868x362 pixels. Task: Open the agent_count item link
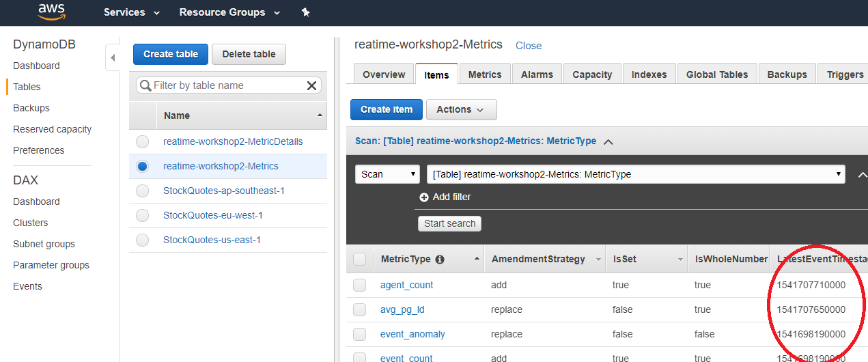407,285
